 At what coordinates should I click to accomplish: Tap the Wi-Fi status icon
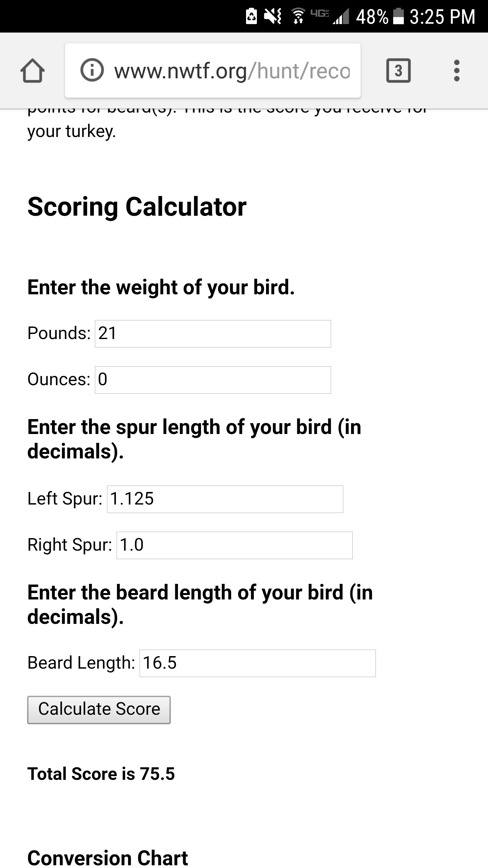click(x=298, y=16)
